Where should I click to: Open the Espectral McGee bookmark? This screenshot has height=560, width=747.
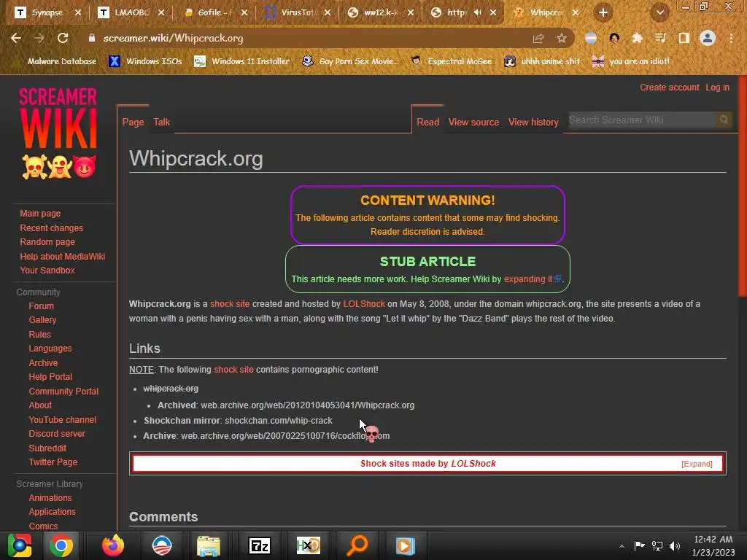pos(452,61)
